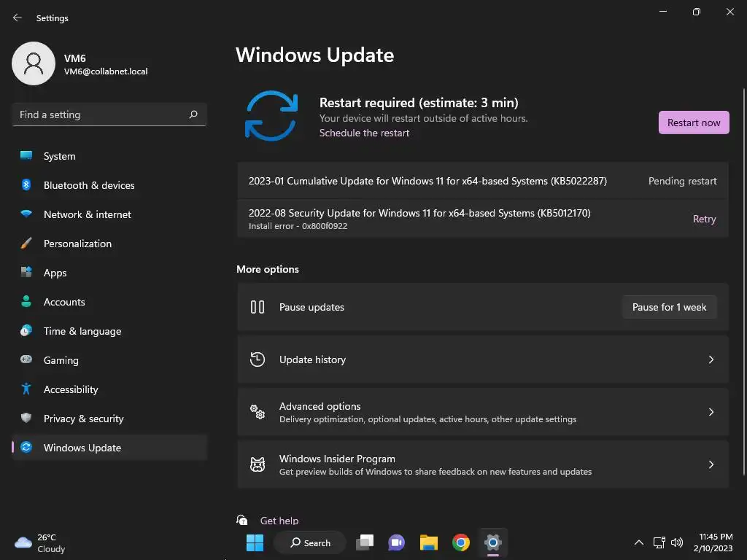The image size is (747, 560).
Task: Click the Network wifi icon in the sidebar
Action: [x=26, y=214]
